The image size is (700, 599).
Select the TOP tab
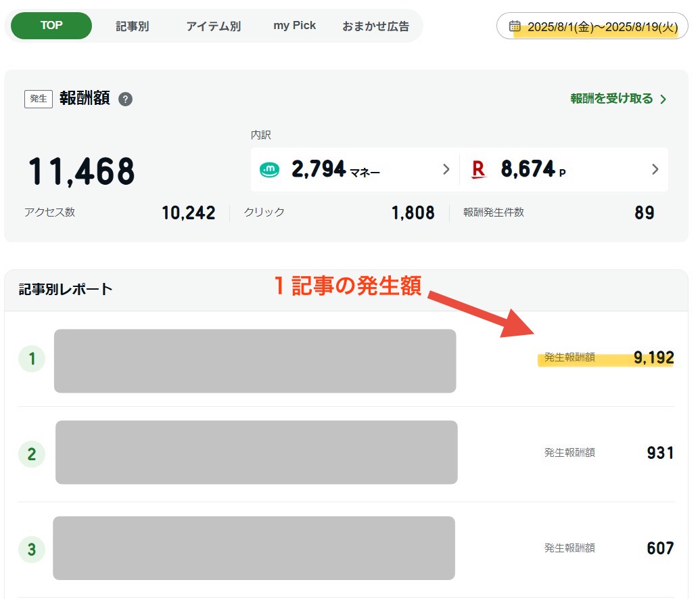click(51, 26)
